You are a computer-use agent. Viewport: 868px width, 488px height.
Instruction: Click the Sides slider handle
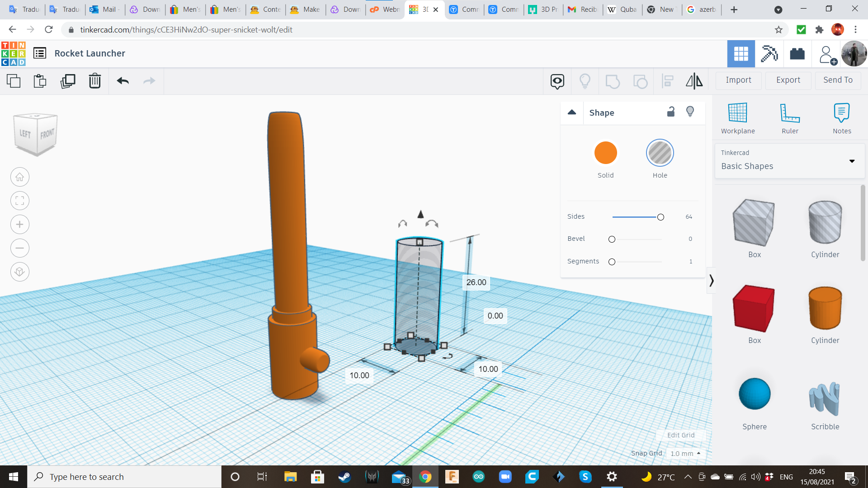pos(660,217)
